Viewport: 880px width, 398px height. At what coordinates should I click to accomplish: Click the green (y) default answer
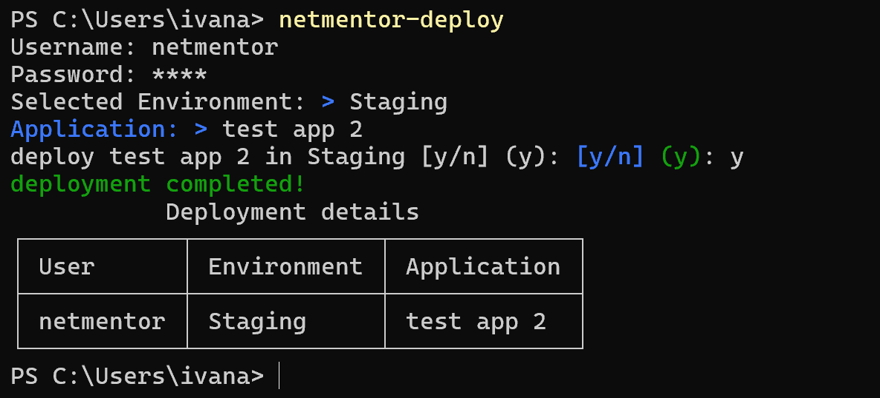pos(681,158)
